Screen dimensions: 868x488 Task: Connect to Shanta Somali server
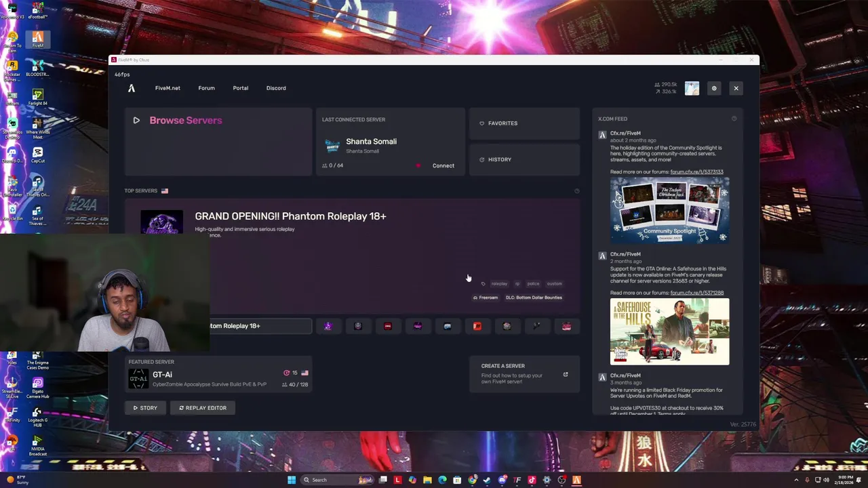443,165
